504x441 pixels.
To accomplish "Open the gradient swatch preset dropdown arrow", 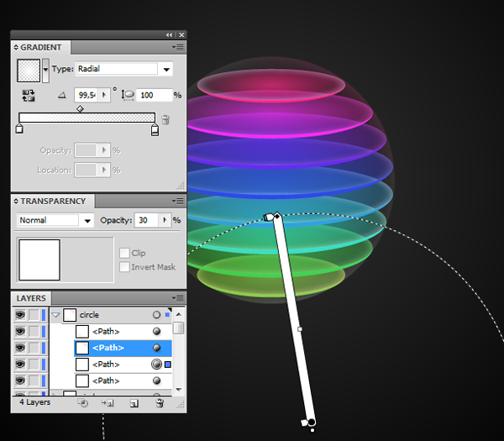I will (x=45, y=70).
